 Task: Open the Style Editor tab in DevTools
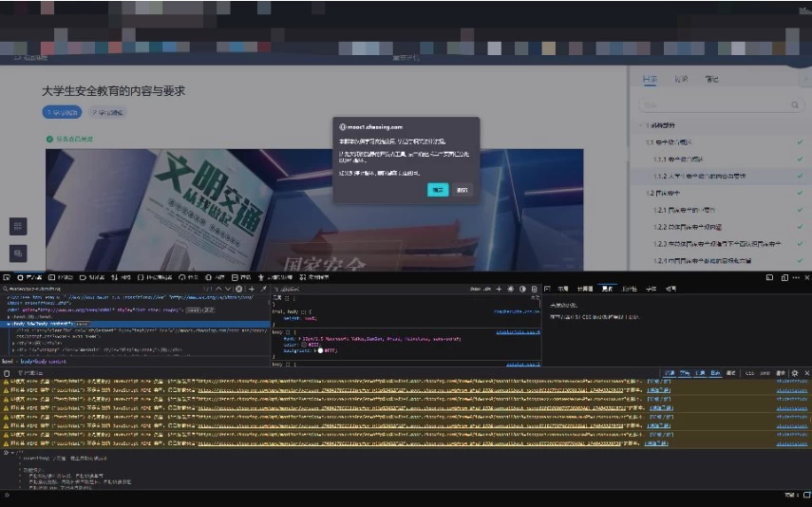(154, 277)
